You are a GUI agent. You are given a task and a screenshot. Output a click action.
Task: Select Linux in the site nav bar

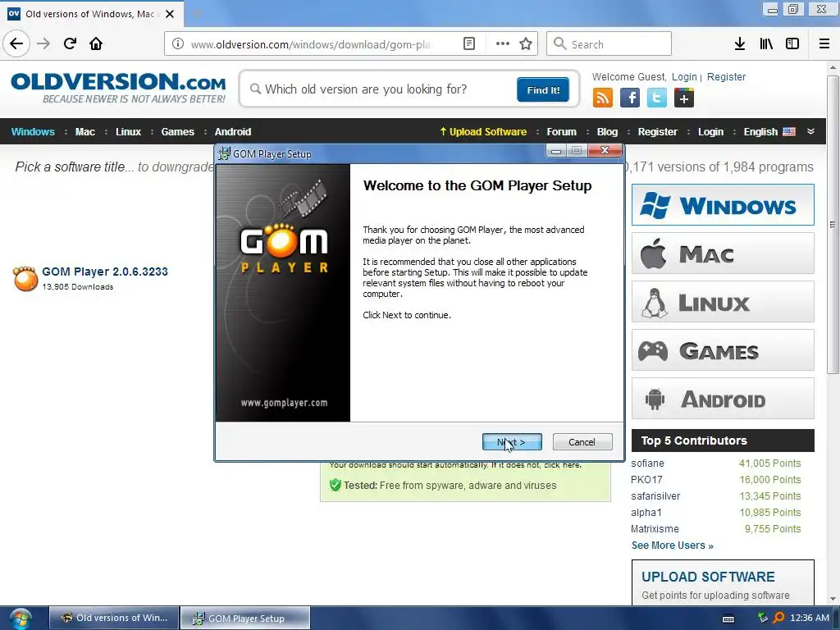pyautogui.click(x=129, y=132)
